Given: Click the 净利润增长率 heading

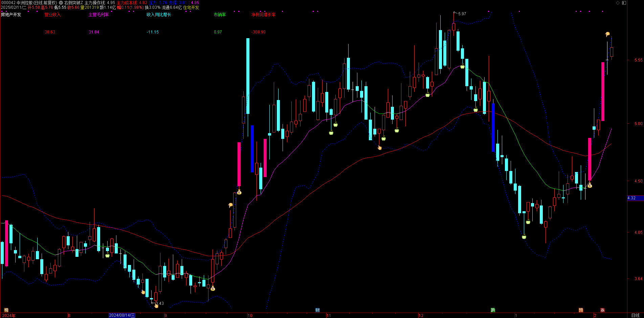Looking at the screenshot, I should pyautogui.click(x=263, y=15).
